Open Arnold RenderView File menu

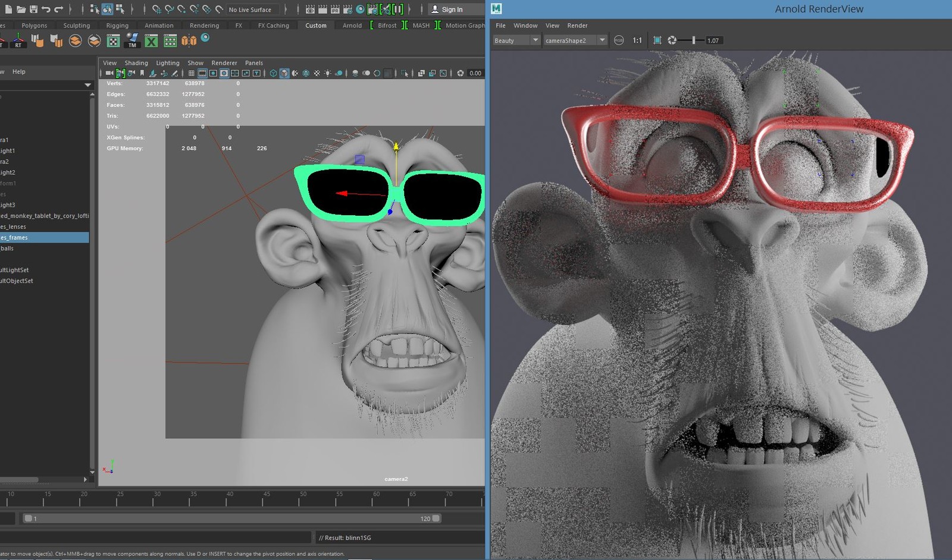pos(500,26)
